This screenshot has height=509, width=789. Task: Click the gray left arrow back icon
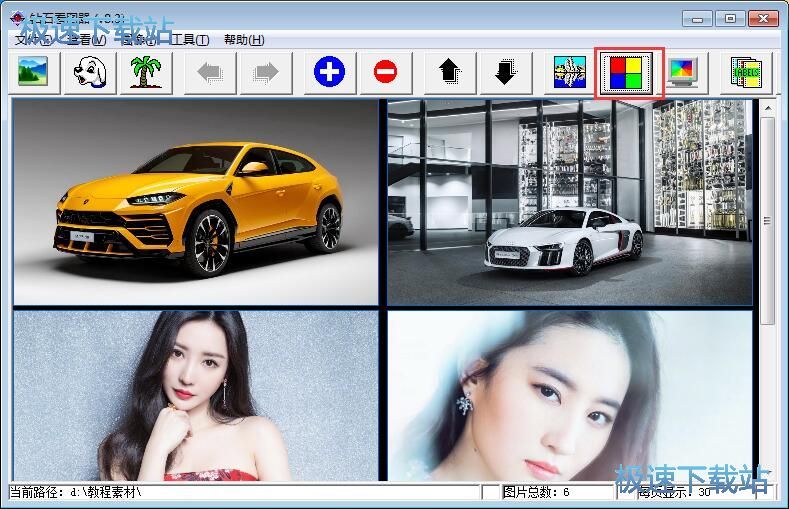pos(210,72)
